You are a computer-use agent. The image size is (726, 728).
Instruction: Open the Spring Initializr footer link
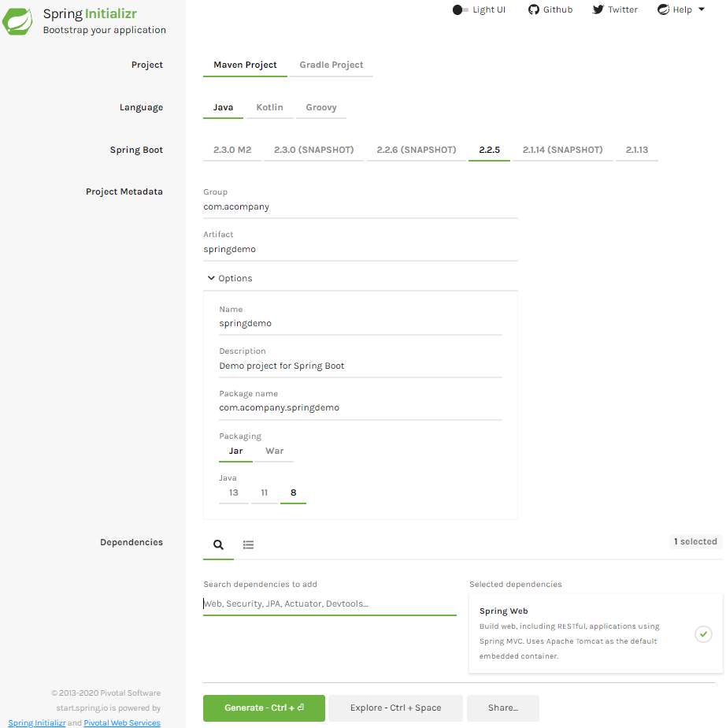click(37, 723)
